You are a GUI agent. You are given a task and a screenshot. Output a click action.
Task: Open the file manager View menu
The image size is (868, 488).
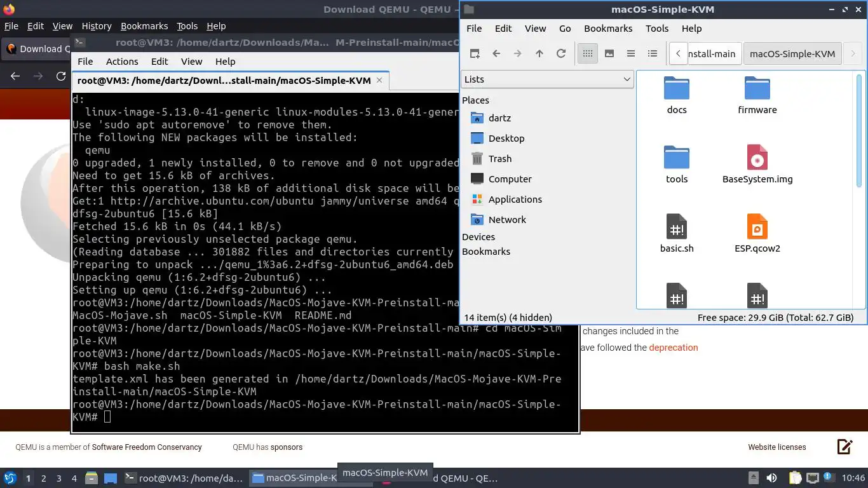[x=535, y=29]
